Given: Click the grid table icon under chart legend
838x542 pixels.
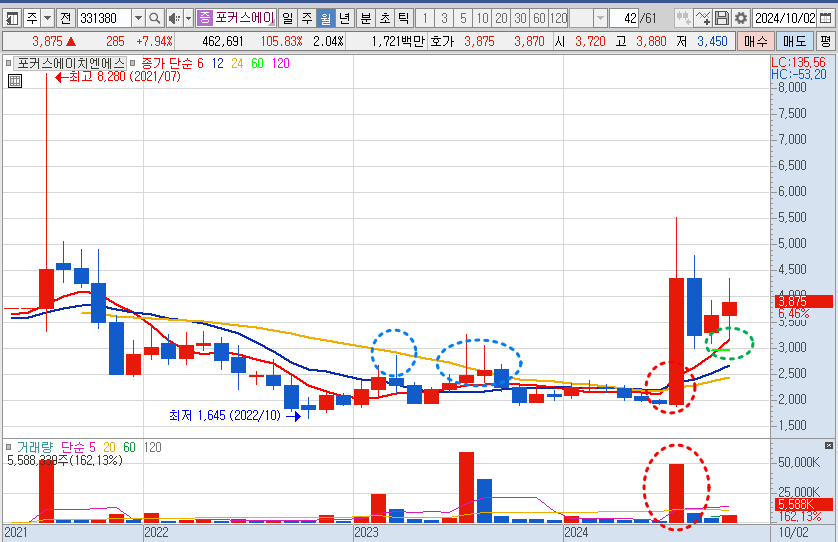Looking at the screenshot, I should coord(15,81).
